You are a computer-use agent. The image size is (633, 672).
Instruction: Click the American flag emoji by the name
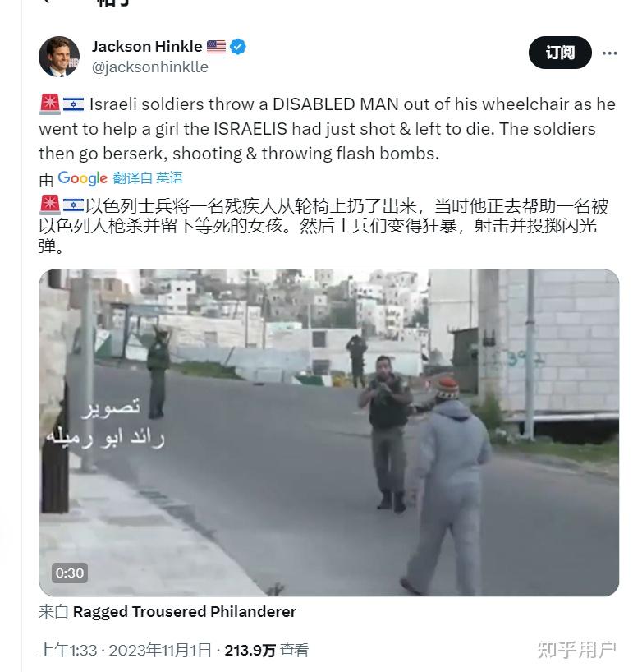(216, 46)
